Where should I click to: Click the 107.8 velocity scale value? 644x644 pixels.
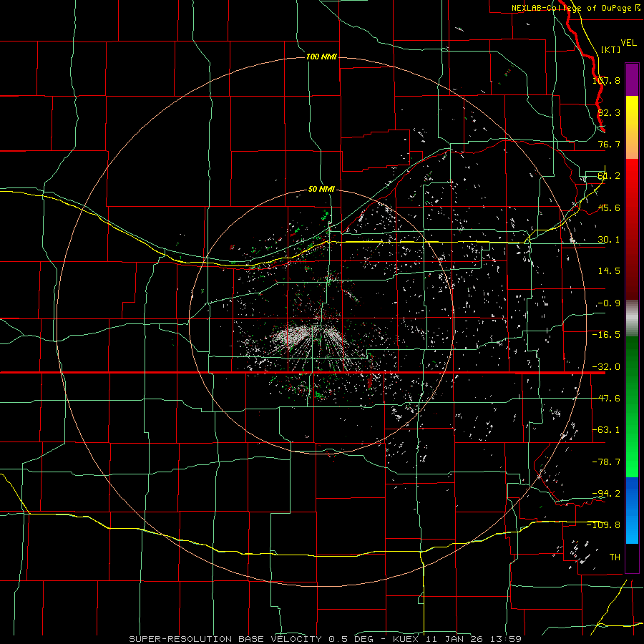click(607, 80)
